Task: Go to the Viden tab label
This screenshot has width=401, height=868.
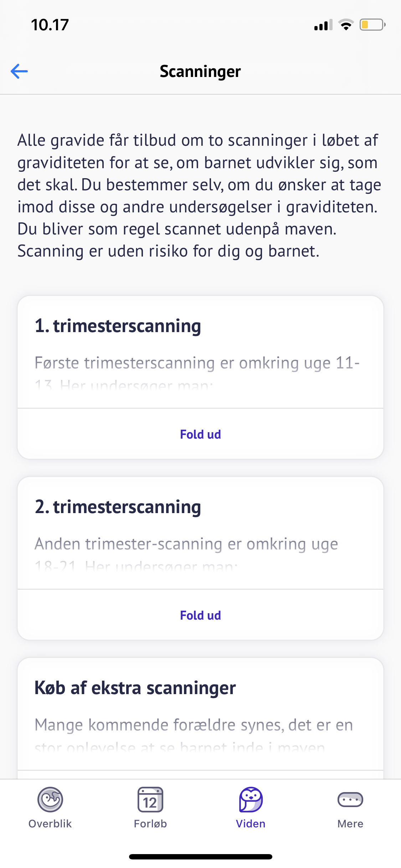Action: (251, 824)
